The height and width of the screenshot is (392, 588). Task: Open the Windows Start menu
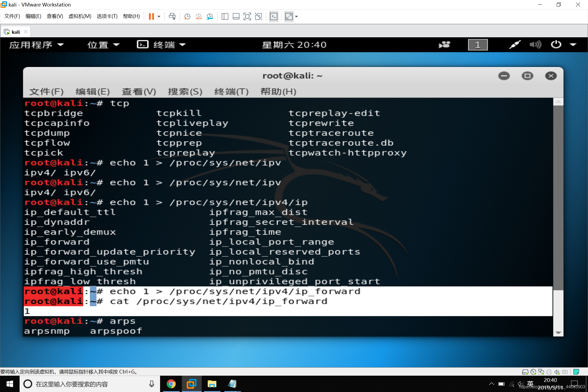(10, 384)
